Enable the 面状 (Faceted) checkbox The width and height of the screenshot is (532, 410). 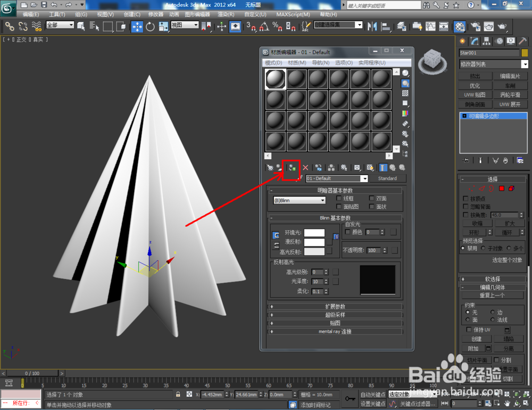[371, 207]
